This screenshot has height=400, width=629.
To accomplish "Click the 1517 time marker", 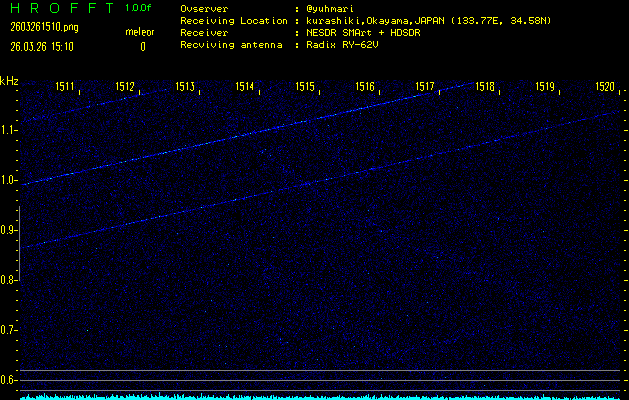I will click(425, 88).
